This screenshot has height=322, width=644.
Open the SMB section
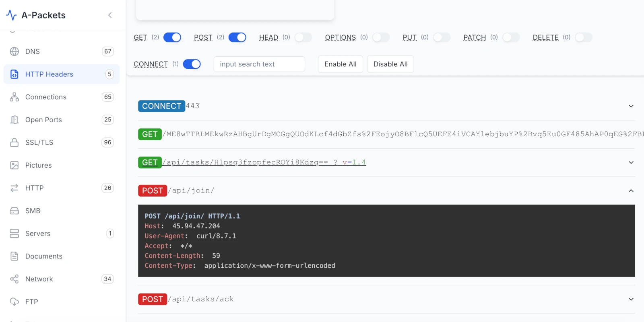tap(62, 211)
